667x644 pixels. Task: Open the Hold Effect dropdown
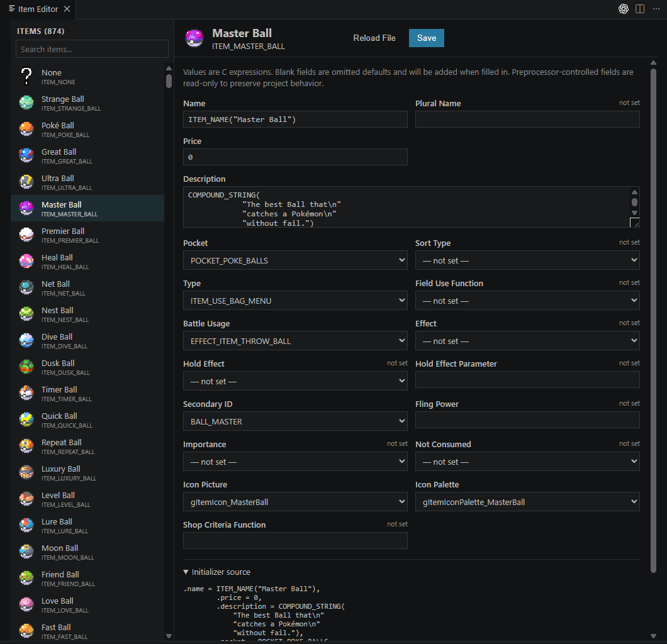pyautogui.click(x=295, y=381)
